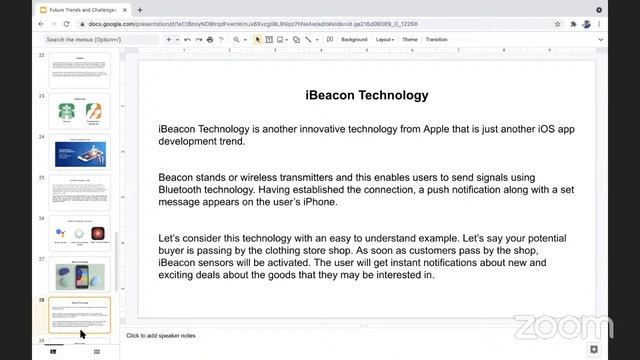Click the explore icon at bottom right
The image size is (640, 360).
[594, 349]
